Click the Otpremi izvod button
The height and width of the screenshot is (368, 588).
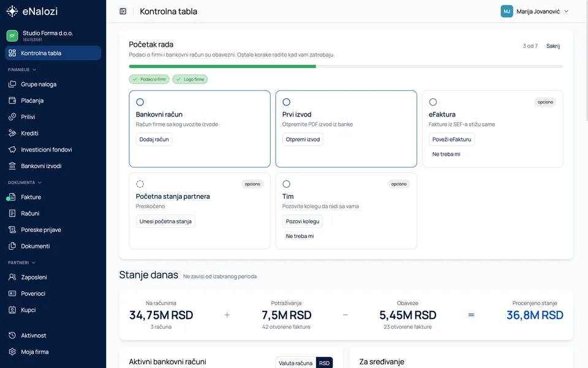tap(303, 139)
